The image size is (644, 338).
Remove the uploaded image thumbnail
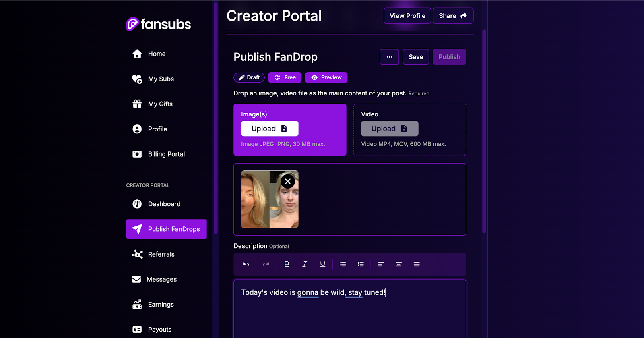point(287,182)
